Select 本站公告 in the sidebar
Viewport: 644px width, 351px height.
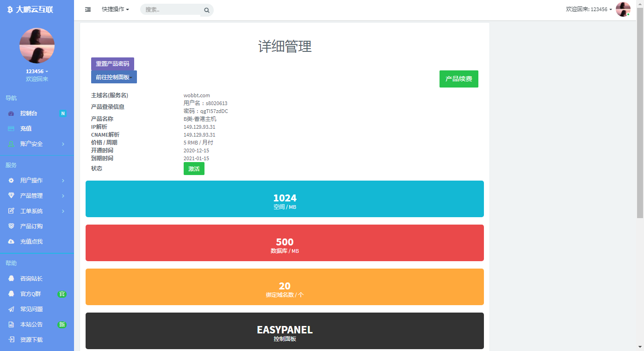tap(31, 325)
